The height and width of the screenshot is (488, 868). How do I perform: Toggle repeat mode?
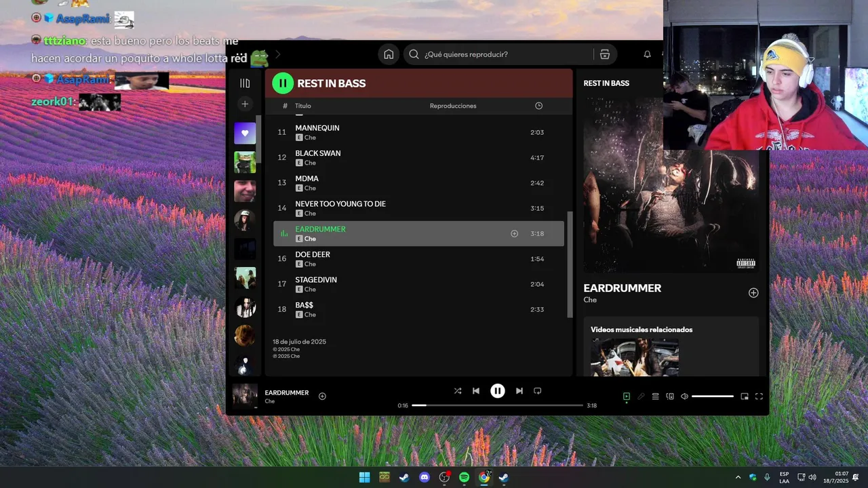[538, 391]
